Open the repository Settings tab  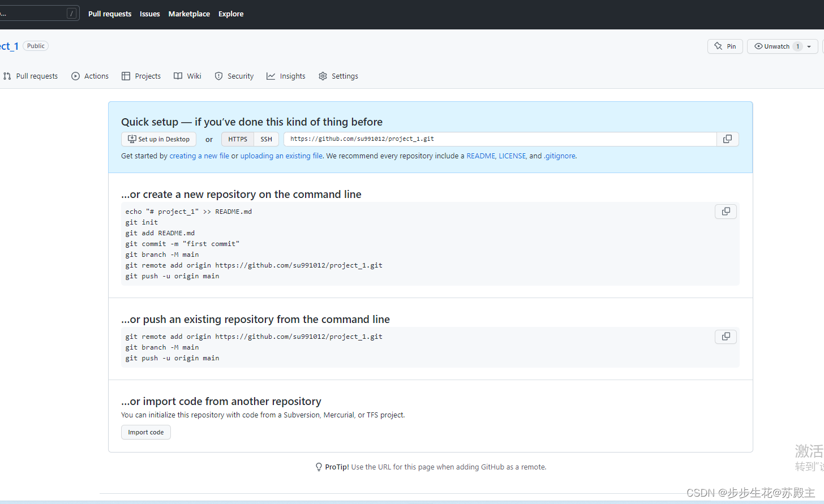338,76
